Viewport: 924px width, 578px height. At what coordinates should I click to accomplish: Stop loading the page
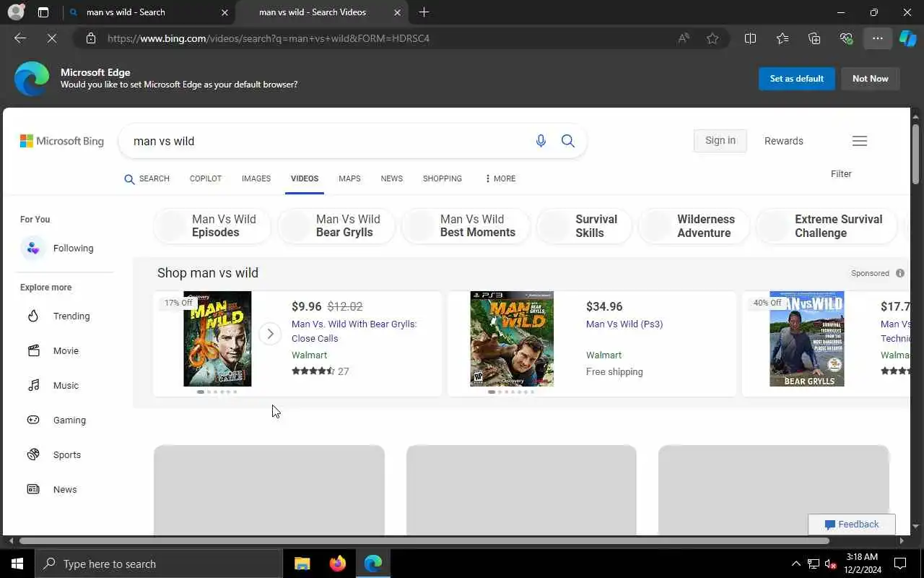52,38
